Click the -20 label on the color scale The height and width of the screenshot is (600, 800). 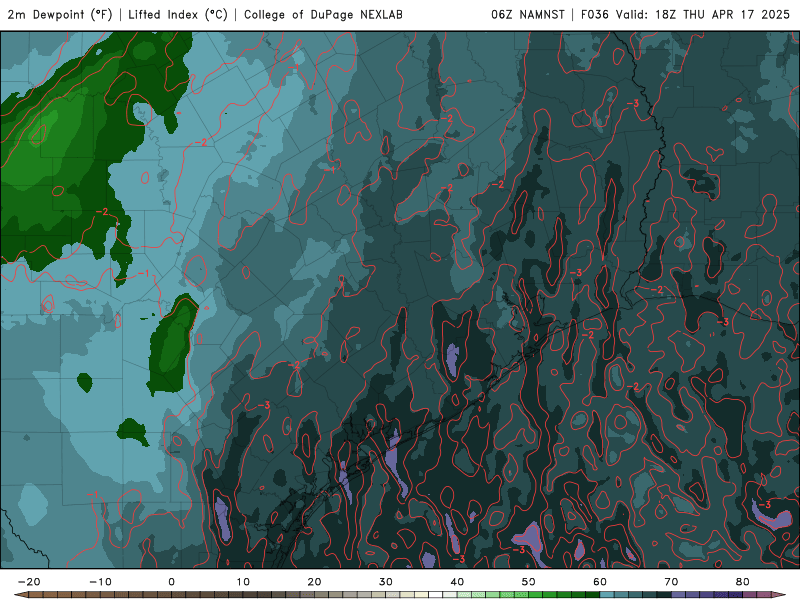point(29,582)
